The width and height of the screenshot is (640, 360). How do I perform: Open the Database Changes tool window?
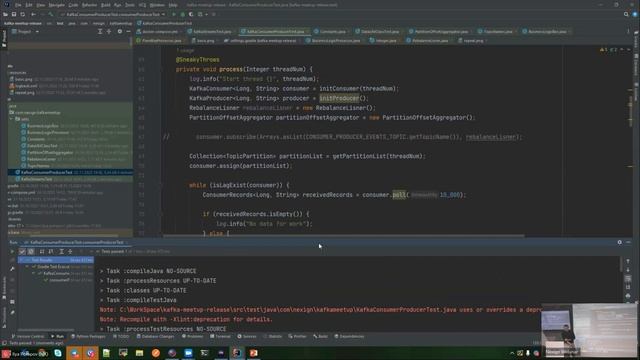(156, 336)
